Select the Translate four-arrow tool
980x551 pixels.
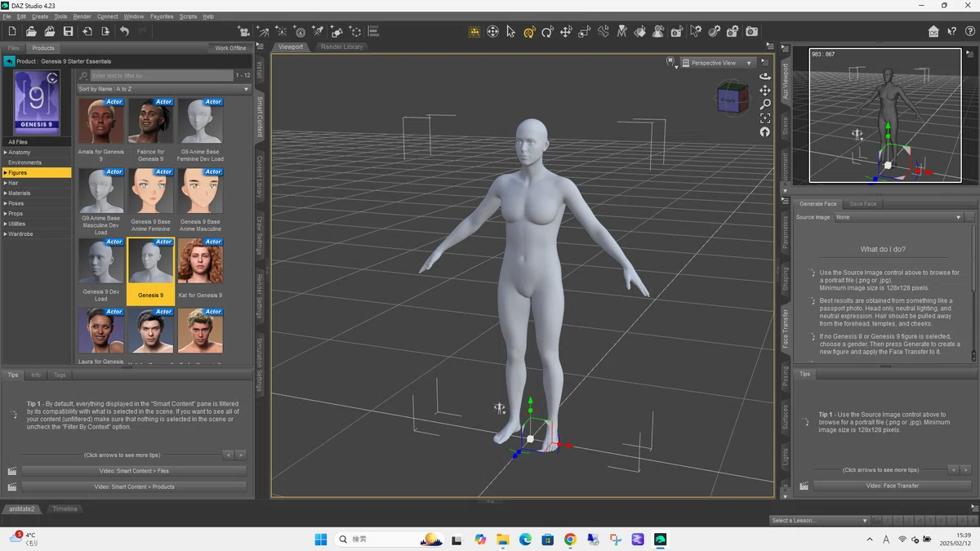566,31
